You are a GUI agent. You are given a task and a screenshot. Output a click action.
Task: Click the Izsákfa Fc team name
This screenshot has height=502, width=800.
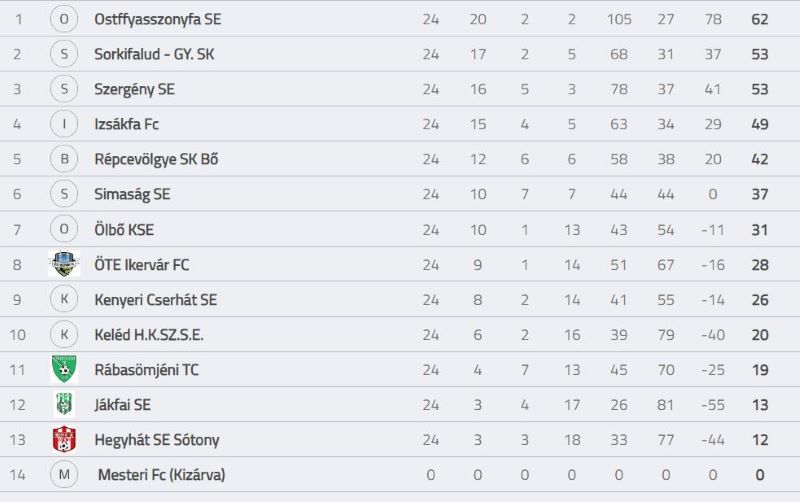pyautogui.click(x=127, y=124)
